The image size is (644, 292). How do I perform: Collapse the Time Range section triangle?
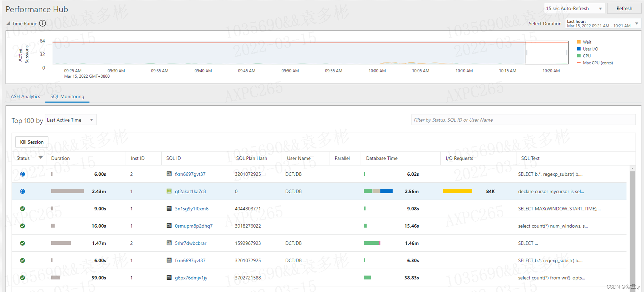pos(8,23)
